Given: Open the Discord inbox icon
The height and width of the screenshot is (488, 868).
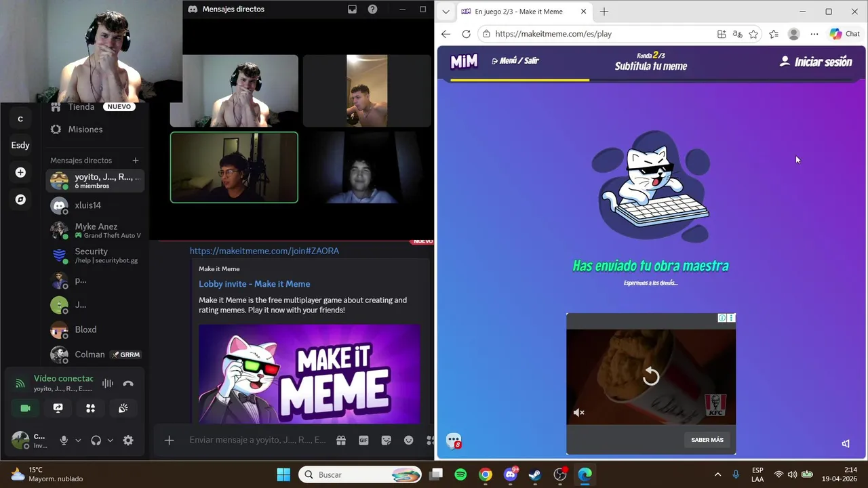Looking at the screenshot, I should click(x=352, y=9).
